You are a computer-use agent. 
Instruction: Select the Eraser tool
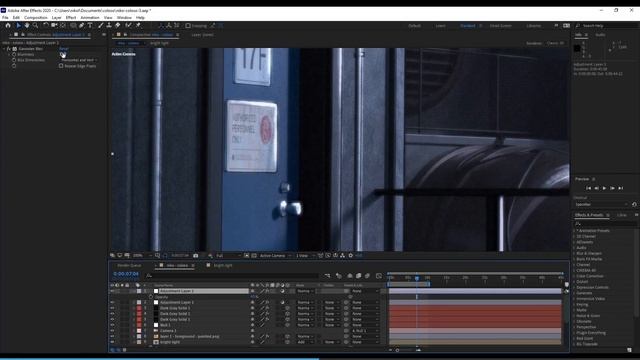(118, 25)
